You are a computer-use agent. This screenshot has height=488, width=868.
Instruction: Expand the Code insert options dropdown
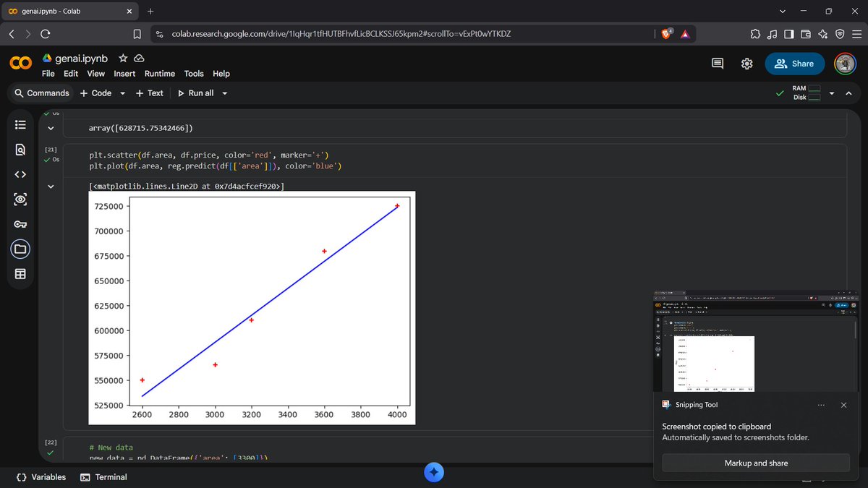[122, 93]
